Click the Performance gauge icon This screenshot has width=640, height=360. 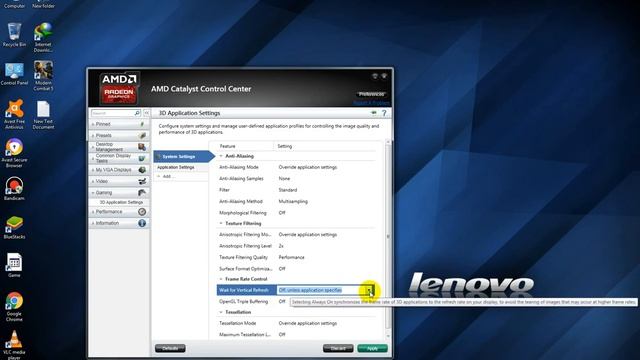click(142, 211)
